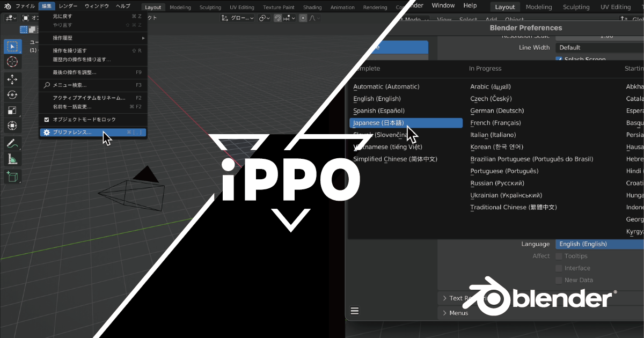Open the Help menu in the English screenshot
Image resolution: width=644 pixels, height=338 pixels.
[470, 5]
